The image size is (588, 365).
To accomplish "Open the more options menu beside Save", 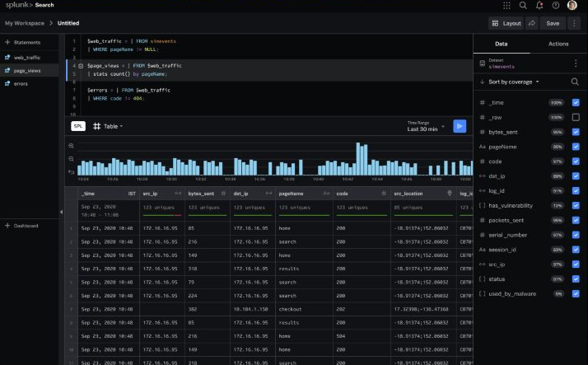I will [574, 23].
